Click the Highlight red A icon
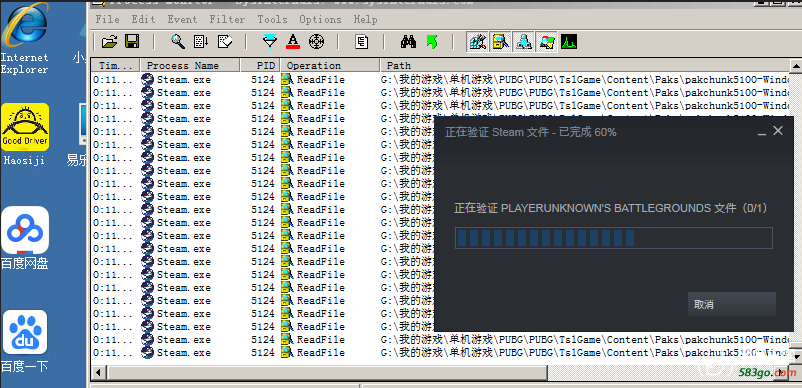The width and height of the screenshot is (802, 388). (x=293, y=42)
